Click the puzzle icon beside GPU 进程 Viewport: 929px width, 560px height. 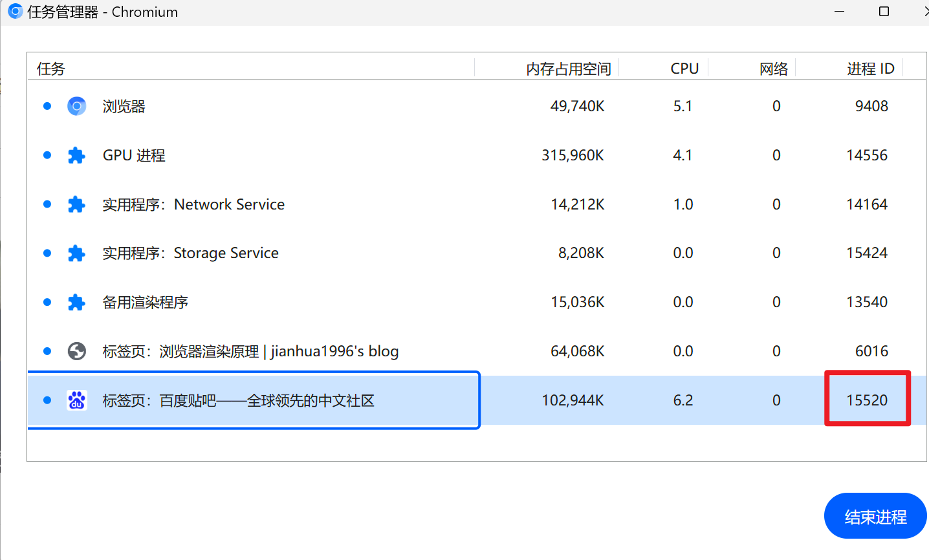[76, 155]
